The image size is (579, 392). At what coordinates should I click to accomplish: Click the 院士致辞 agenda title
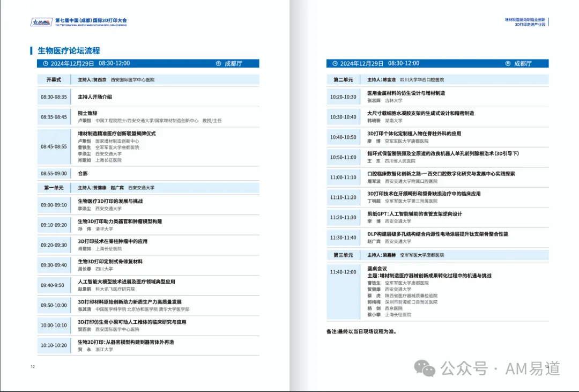(x=87, y=114)
